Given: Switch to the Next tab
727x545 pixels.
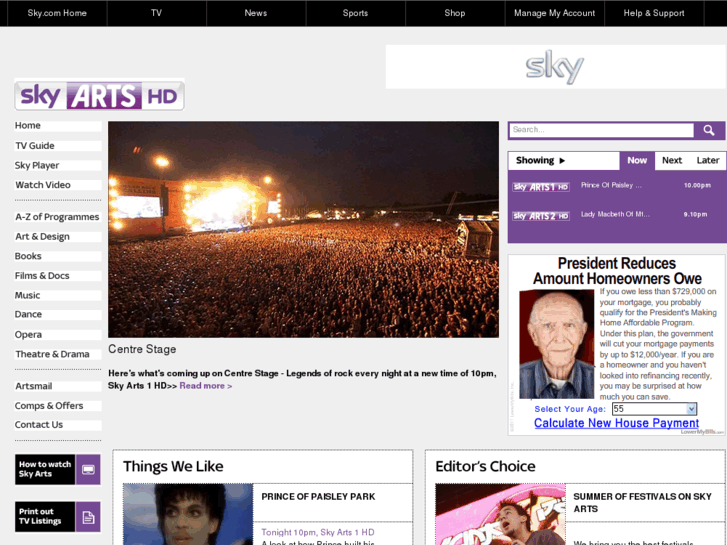Looking at the screenshot, I should point(672,160).
